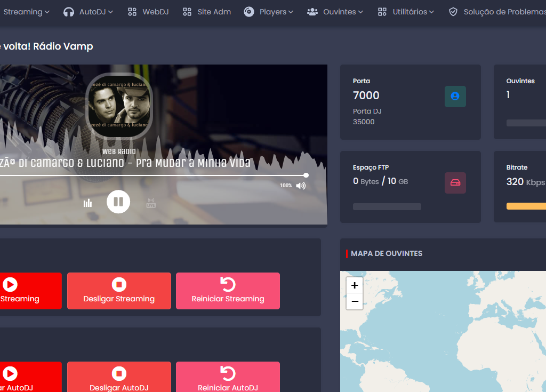The height and width of the screenshot is (392, 546).
Task: Click the Ouvintes progress bar under count
Action: coord(526,123)
